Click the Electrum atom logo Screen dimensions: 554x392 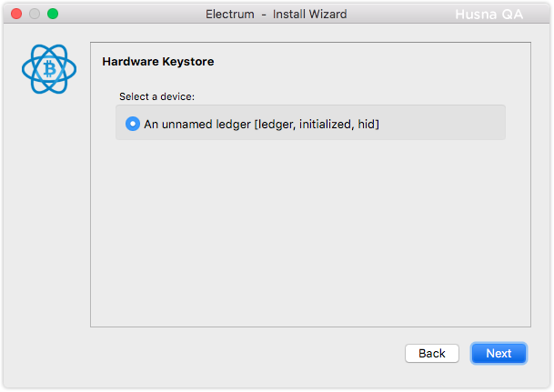[49, 69]
